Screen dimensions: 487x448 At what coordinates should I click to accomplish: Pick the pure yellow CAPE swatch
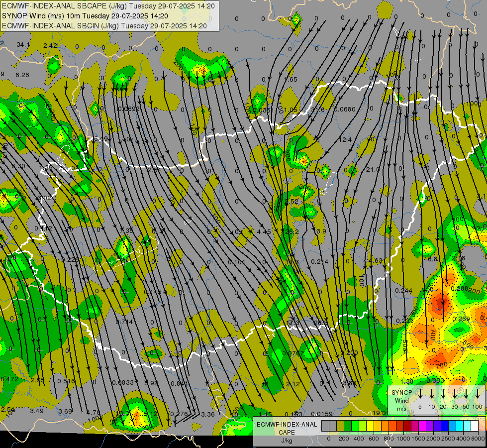tap(370, 426)
